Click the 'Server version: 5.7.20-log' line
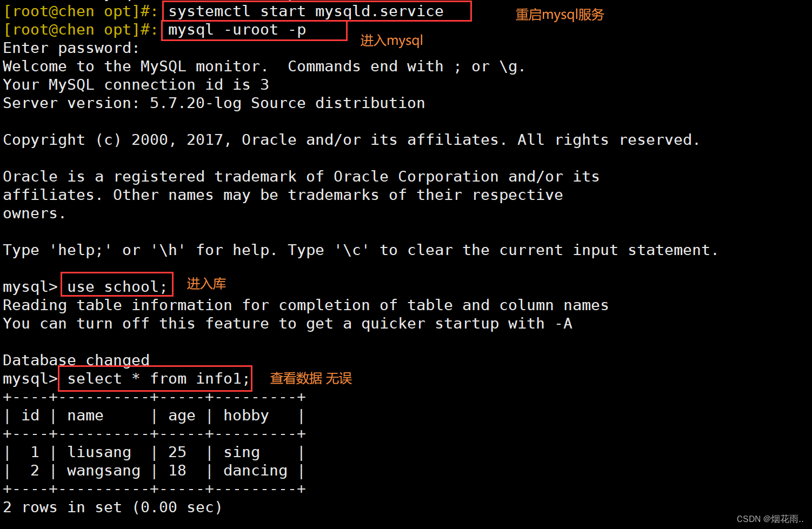The height and width of the screenshot is (529, 812). (214, 103)
